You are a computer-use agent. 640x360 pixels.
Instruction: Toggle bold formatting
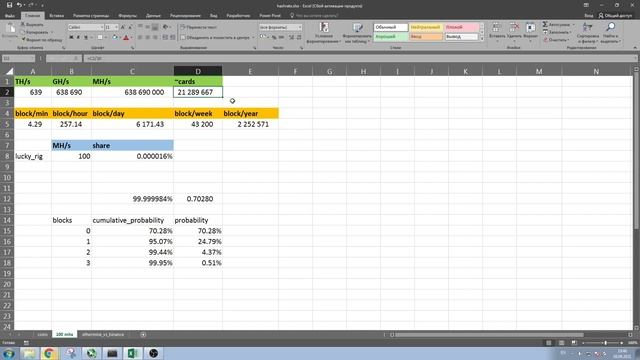[x=71, y=38]
